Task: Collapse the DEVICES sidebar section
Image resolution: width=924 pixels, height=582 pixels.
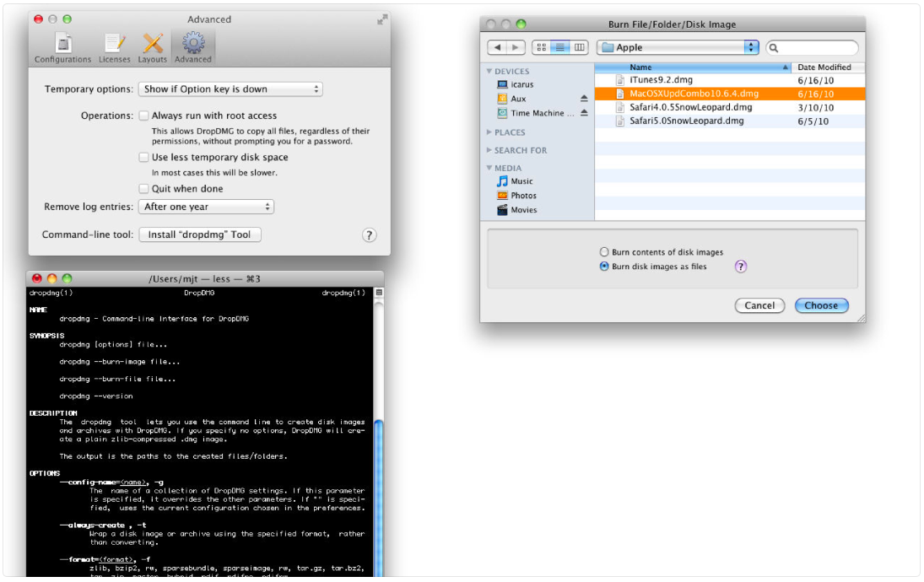Action: (x=489, y=71)
